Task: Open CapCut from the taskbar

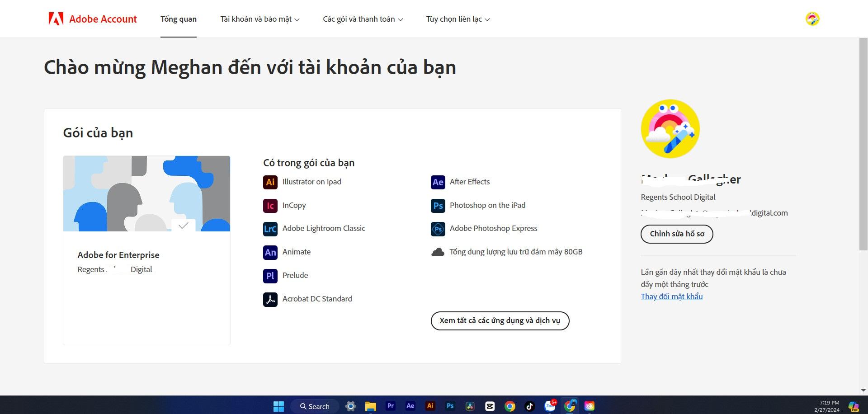Action: [x=490, y=406]
